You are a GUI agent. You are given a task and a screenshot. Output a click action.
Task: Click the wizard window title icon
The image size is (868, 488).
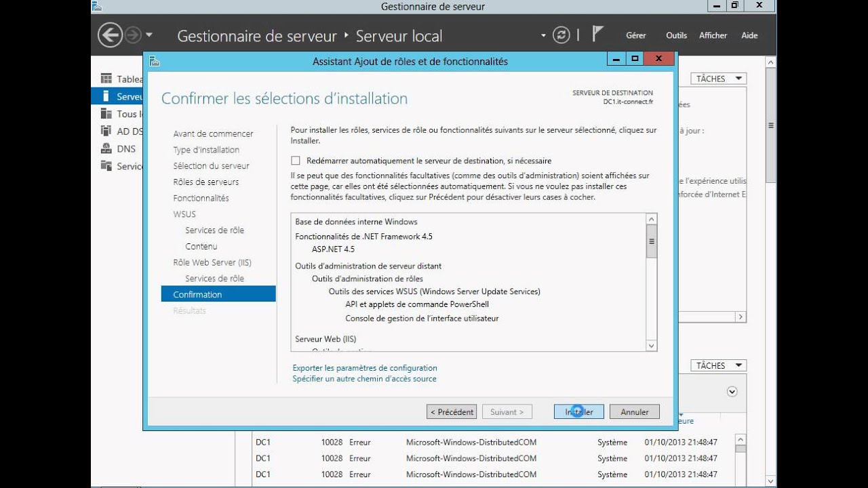155,61
